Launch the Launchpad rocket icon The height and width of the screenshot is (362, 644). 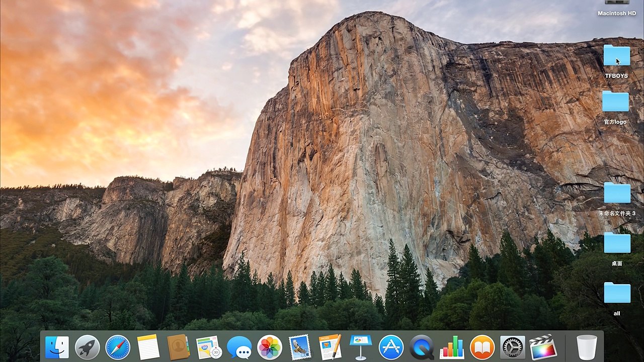click(x=87, y=347)
